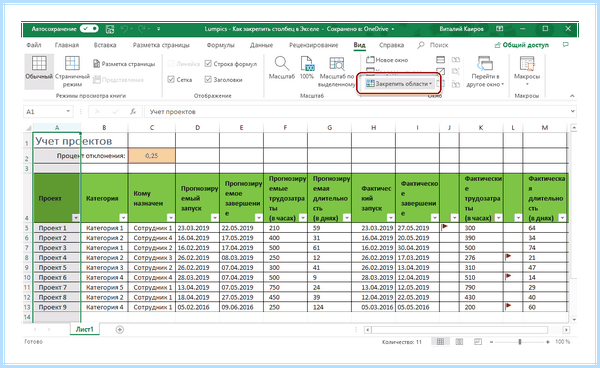Screen dimensions: 600x368
Task: Click the zoom out minus in status bar
Action: click(x=492, y=342)
